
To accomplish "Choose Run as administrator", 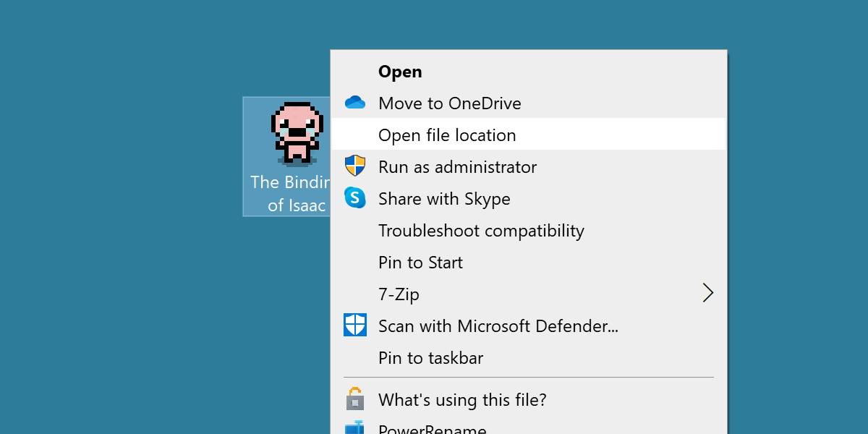I will tap(529, 166).
